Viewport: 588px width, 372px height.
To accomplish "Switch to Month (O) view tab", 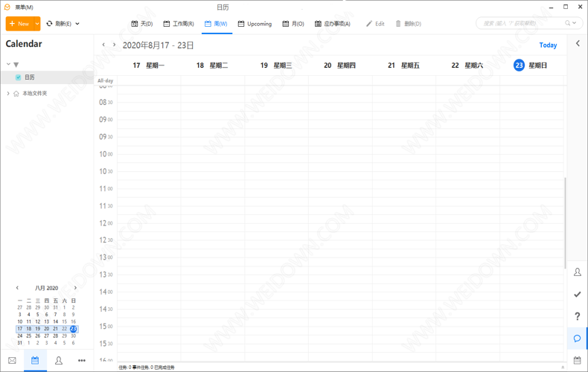I will (293, 24).
